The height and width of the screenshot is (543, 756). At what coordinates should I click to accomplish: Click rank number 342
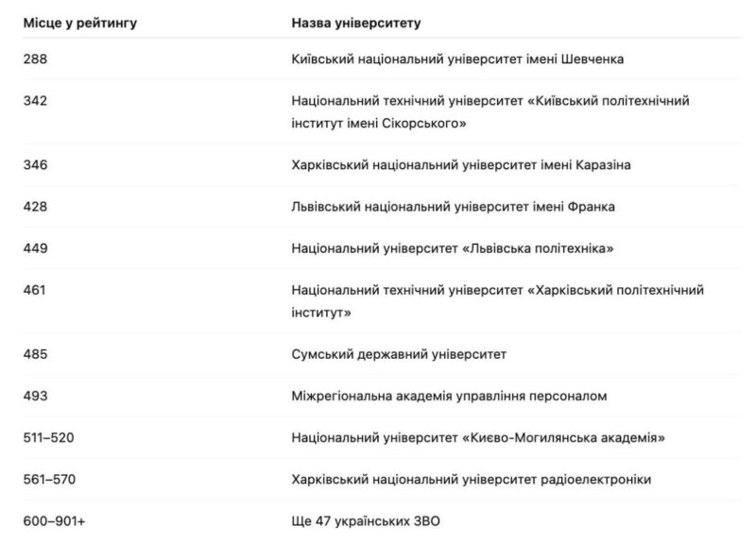35,101
